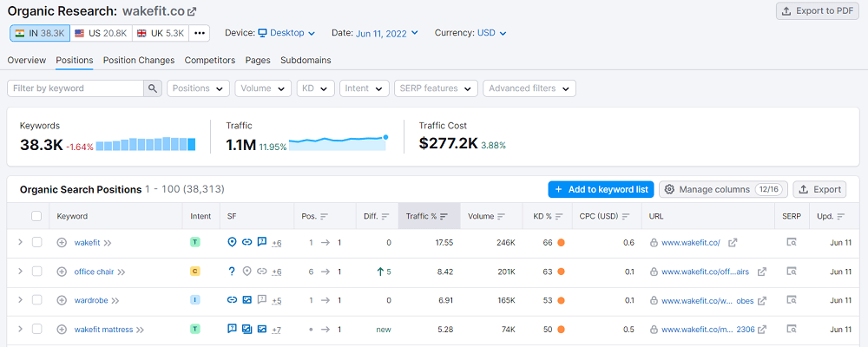Sort by KD % column sort icon
868x347 pixels.
click(559, 216)
